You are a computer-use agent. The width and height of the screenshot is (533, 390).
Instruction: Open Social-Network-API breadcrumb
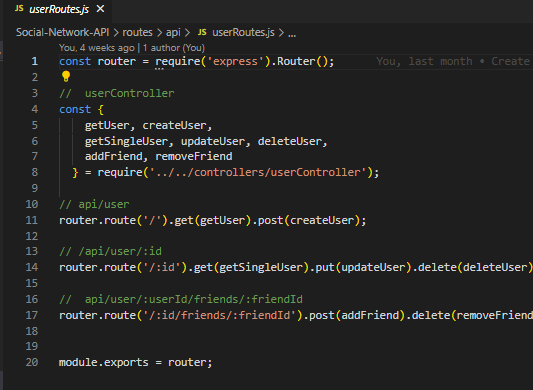(x=63, y=32)
